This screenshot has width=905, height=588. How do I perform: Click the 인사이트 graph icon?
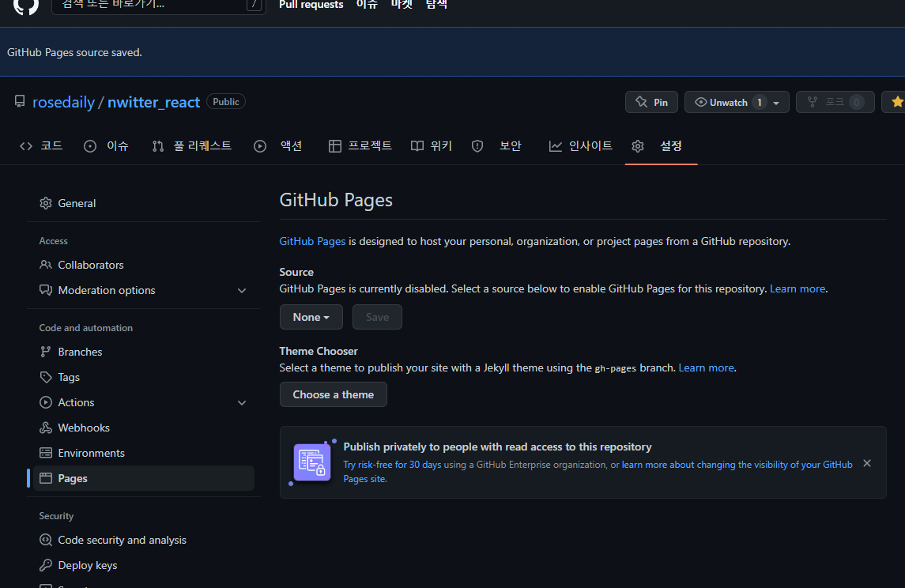555,146
